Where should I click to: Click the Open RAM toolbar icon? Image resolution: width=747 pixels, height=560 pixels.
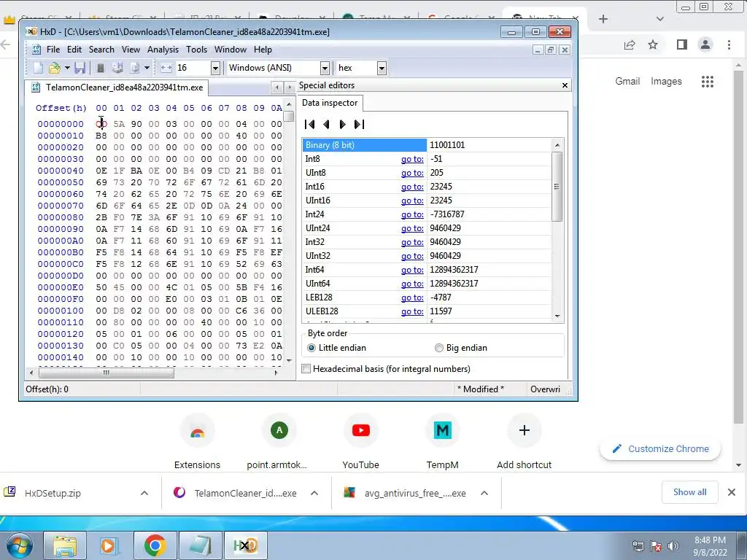pos(101,68)
